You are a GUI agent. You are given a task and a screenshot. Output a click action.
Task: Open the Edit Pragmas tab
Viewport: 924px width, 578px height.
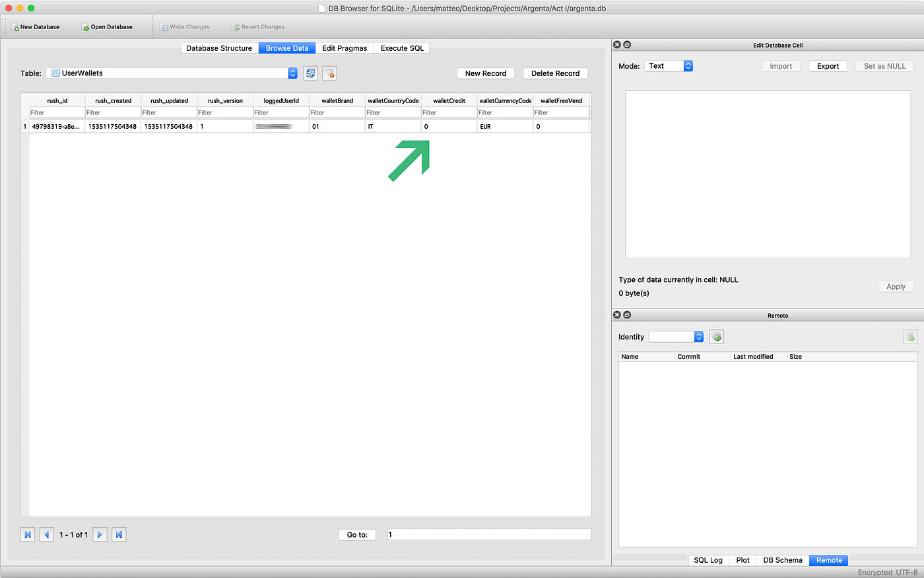click(x=345, y=48)
